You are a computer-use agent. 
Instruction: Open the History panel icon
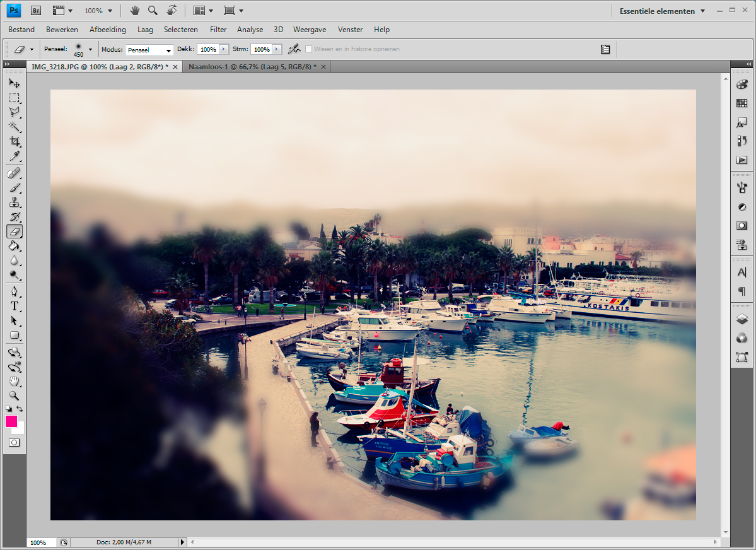742,141
